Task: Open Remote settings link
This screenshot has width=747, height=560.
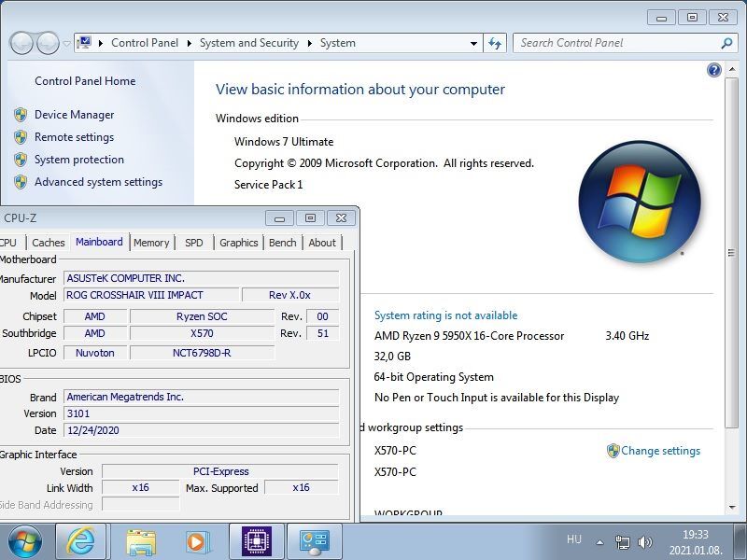Action: point(75,137)
